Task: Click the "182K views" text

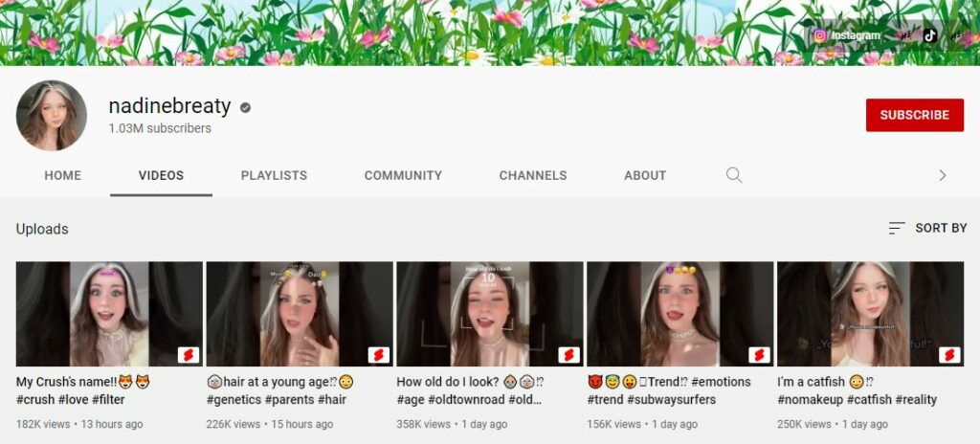Action: coord(43,424)
